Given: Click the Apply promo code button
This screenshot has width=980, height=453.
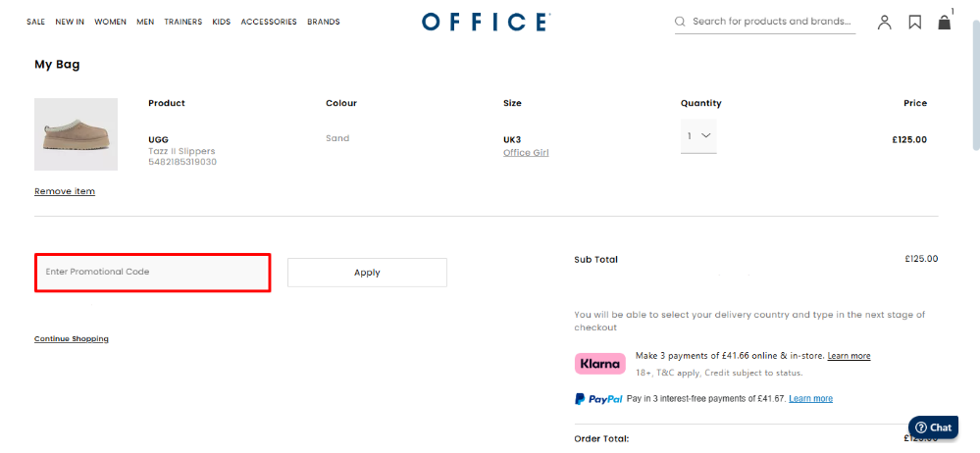Looking at the screenshot, I should (367, 273).
